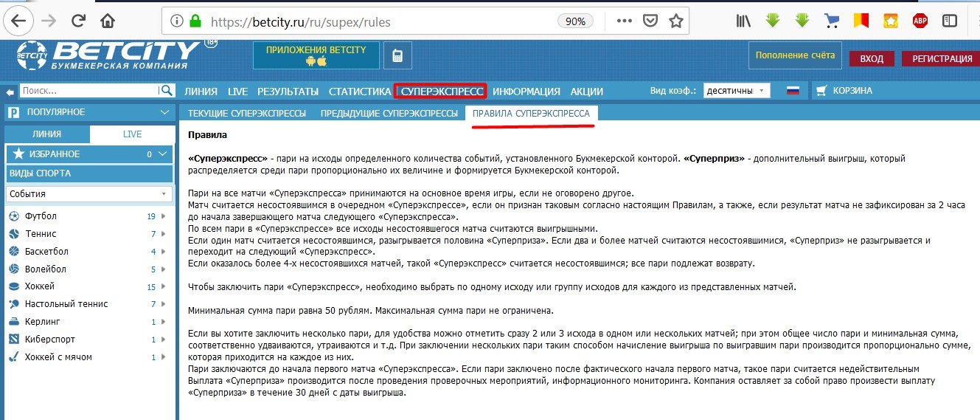Open page actions three-dot menu

(x=623, y=21)
